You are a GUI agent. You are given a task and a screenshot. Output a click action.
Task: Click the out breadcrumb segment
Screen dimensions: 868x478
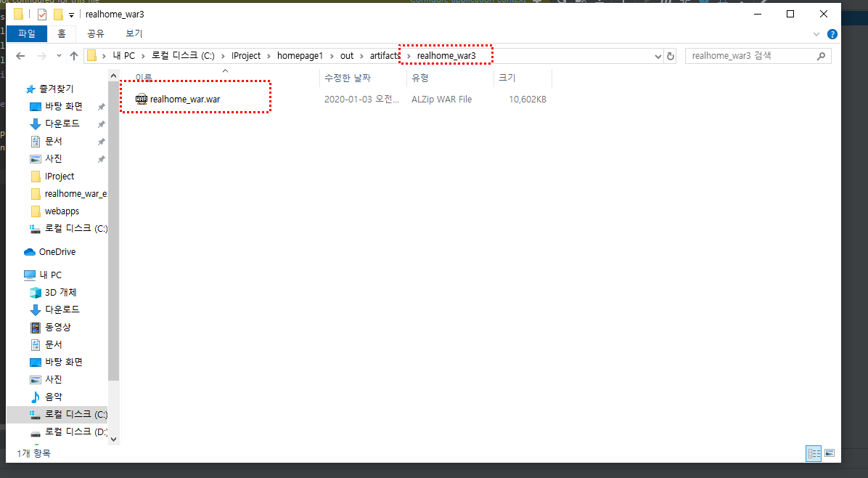pos(346,56)
